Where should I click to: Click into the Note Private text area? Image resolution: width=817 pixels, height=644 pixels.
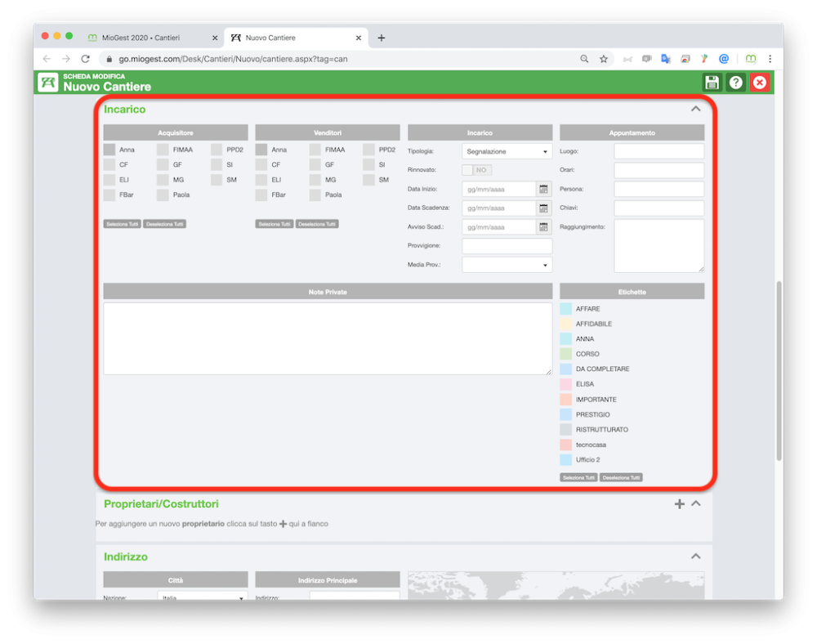328,338
